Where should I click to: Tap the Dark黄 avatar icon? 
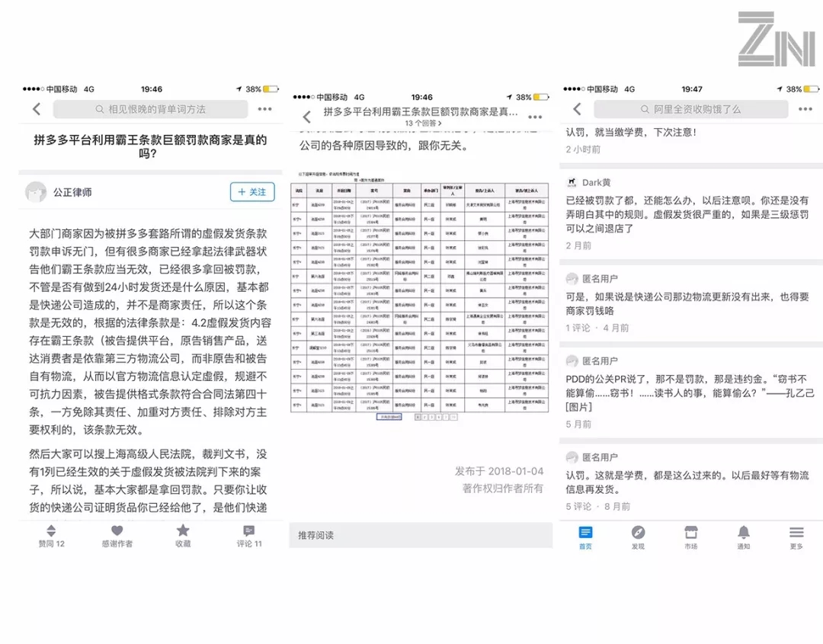[x=572, y=183]
